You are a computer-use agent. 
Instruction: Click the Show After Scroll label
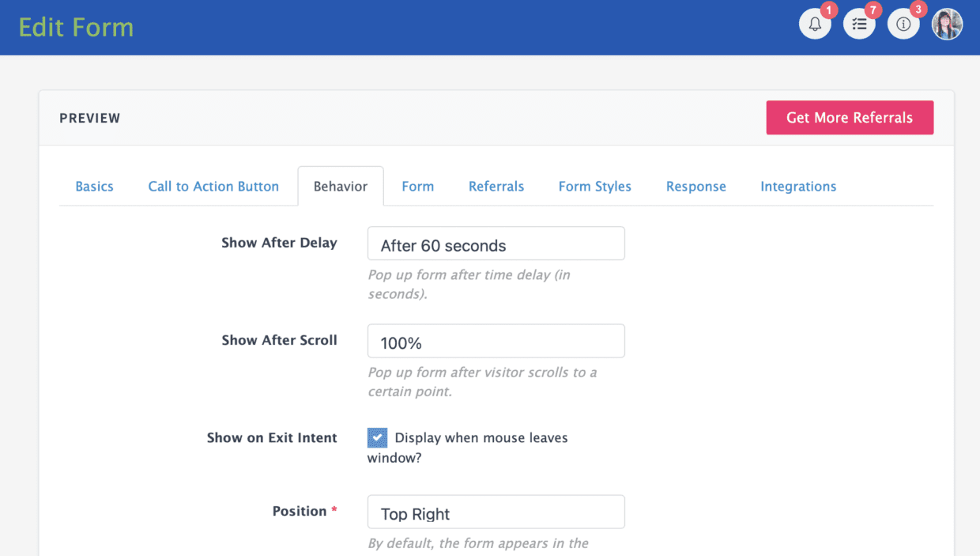[279, 340]
